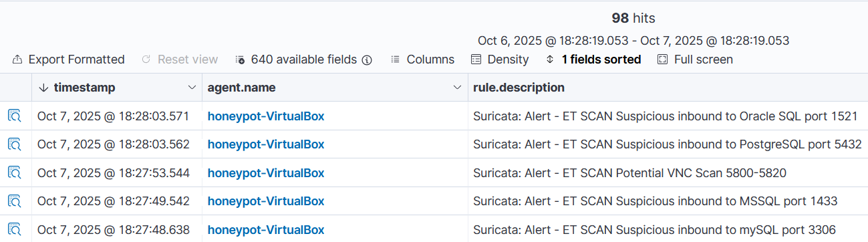This screenshot has width=868, height=242.
Task: Select timestamp cell Oct 7, 2025 @ 18:27:49.542
Action: (114, 201)
